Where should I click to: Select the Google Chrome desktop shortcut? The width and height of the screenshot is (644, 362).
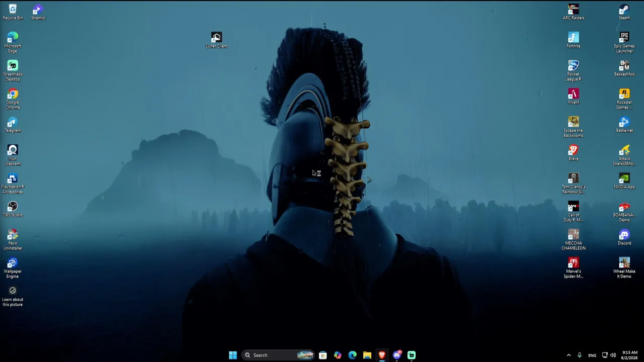[x=13, y=99]
